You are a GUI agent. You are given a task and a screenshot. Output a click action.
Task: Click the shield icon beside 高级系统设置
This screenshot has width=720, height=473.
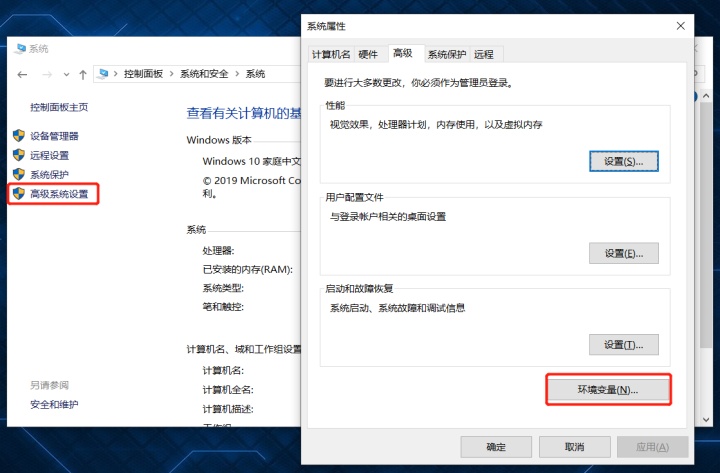(x=19, y=193)
